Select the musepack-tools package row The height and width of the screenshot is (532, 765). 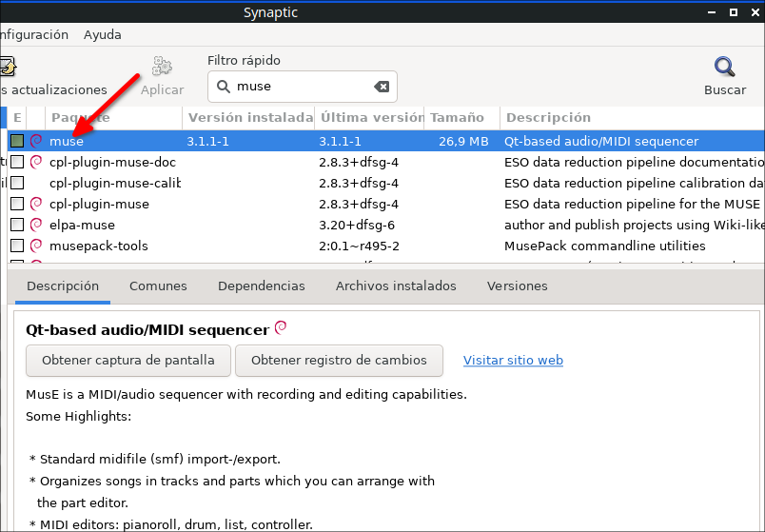pyautogui.click(x=386, y=246)
